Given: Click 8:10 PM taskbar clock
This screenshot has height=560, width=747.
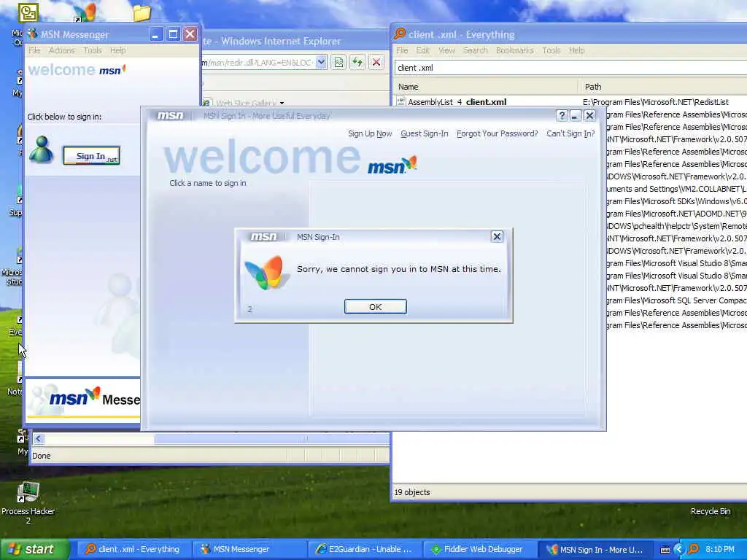Looking at the screenshot, I should click(x=720, y=550).
